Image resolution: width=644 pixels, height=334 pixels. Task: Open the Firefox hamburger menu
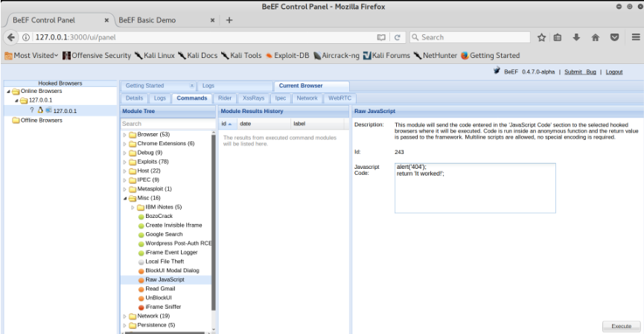[636, 37]
